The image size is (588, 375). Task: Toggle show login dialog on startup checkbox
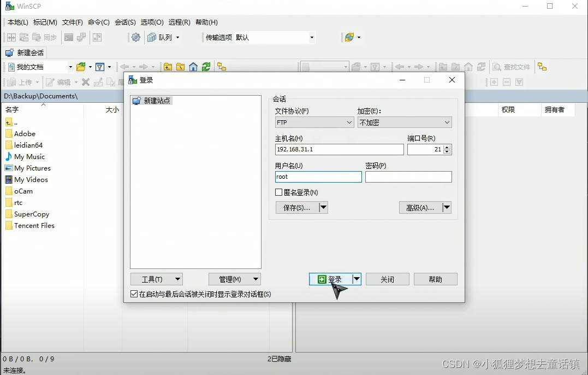(134, 294)
